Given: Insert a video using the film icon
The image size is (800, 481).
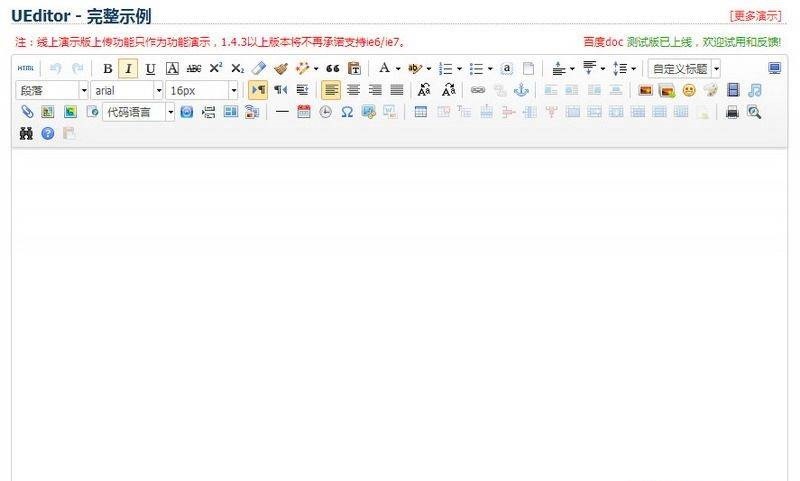Looking at the screenshot, I should [733, 90].
